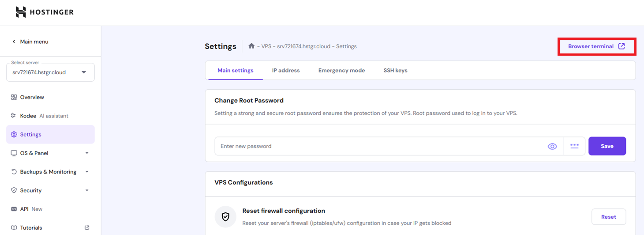644x235 pixels.
Task: Click the Hostinger logo
Action: click(x=45, y=12)
